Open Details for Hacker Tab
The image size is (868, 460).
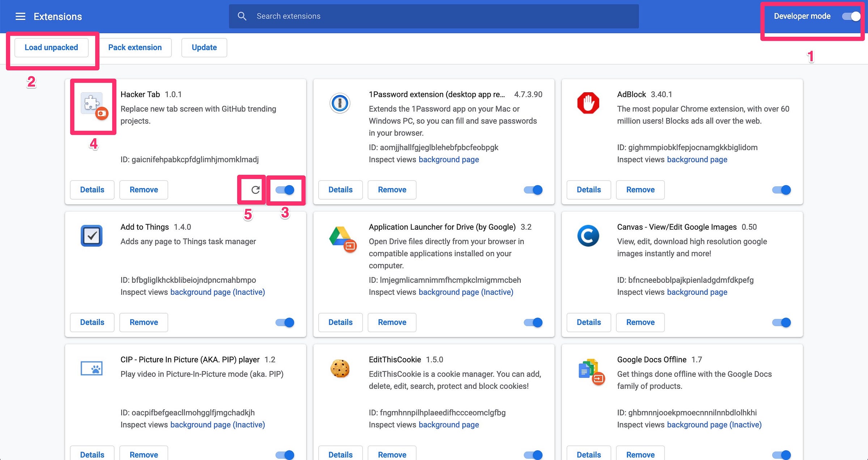tap(92, 190)
